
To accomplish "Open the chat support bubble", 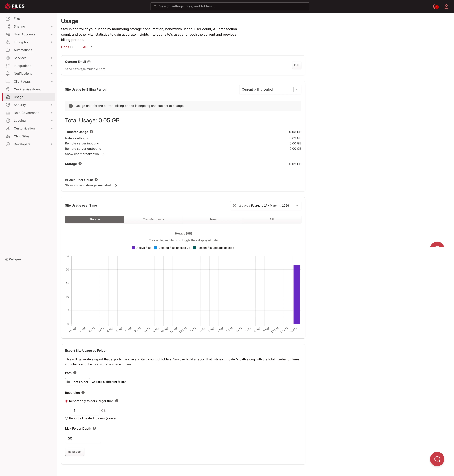I will click(437, 459).
